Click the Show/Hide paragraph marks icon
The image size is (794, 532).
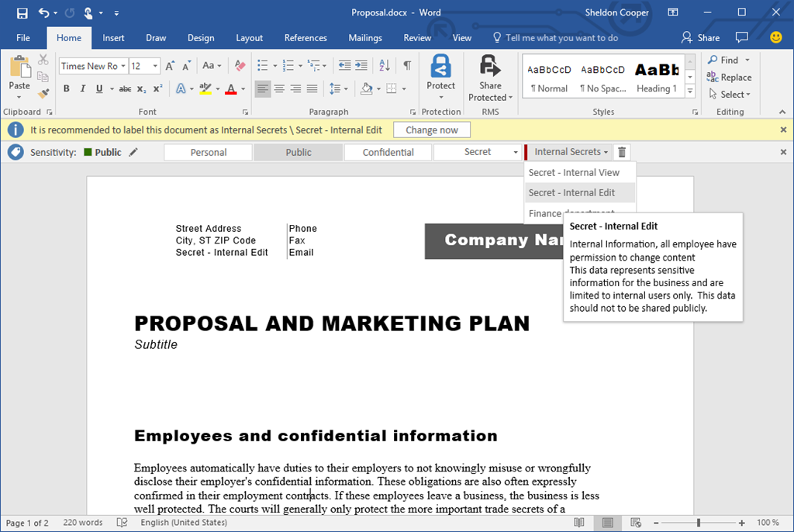(x=407, y=66)
